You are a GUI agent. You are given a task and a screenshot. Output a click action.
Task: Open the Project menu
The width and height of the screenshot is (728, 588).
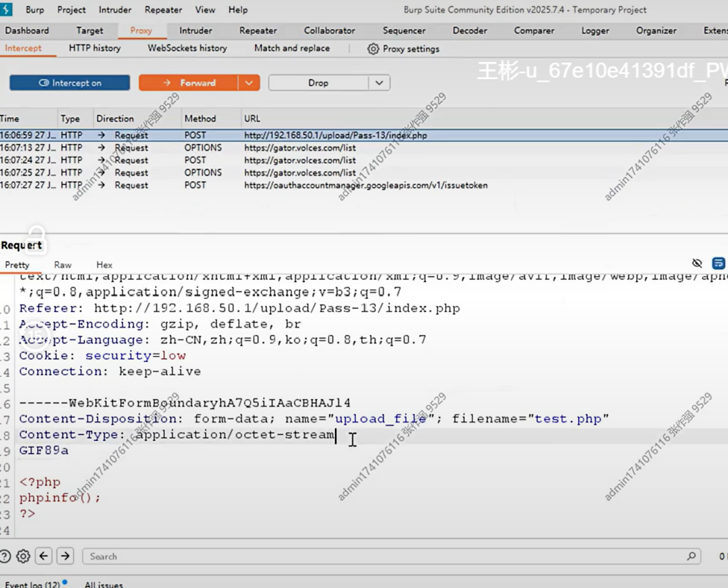point(72,10)
